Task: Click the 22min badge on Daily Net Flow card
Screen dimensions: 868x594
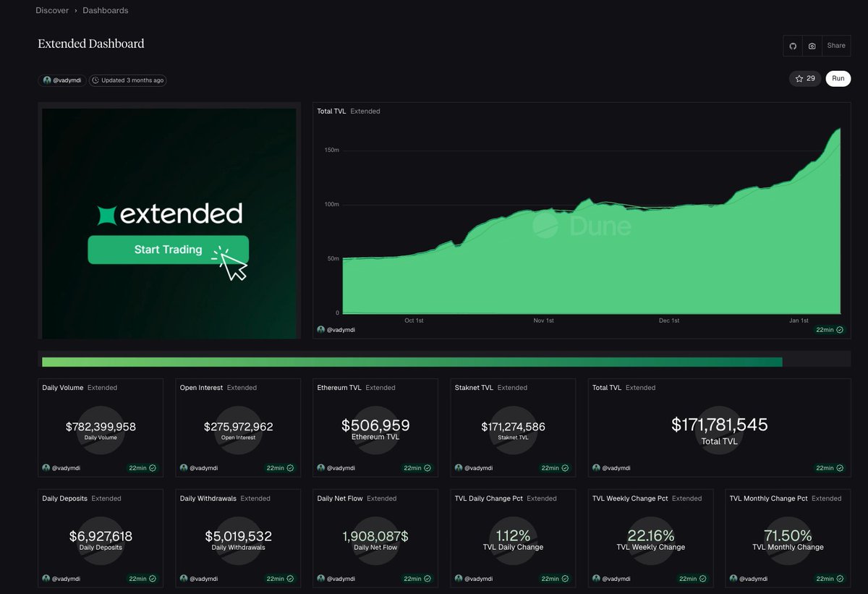Action: coord(417,579)
